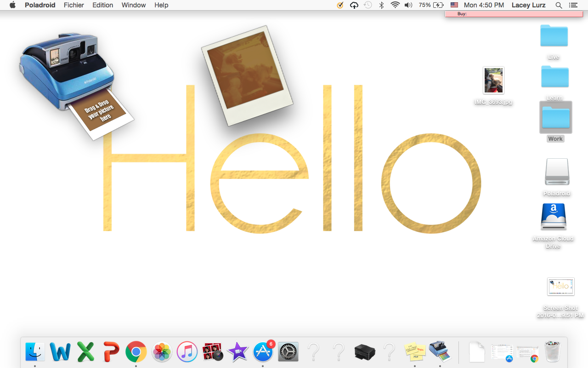588x368 pixels.
Task: Click the pink "Buy:" bar
Action: (514, 14)
